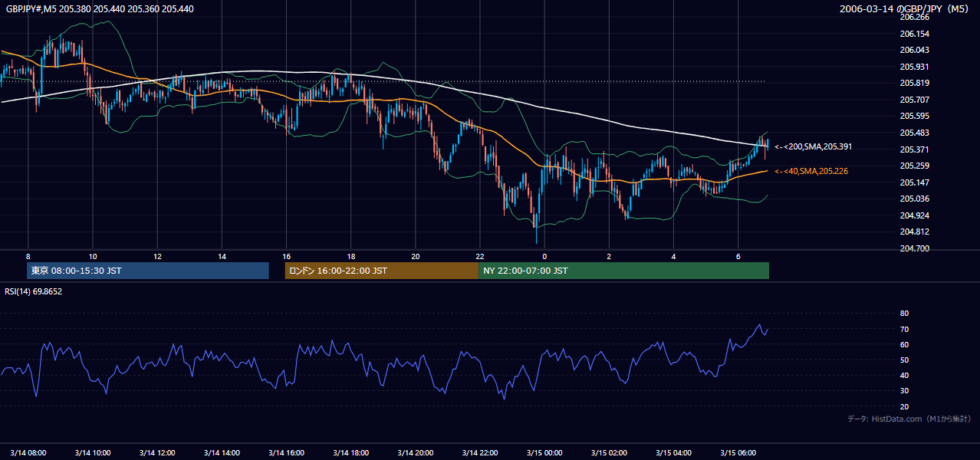The image size is (980, 460).
Task: Click hour label 14 below the price chart
Action: coord(222,256)
